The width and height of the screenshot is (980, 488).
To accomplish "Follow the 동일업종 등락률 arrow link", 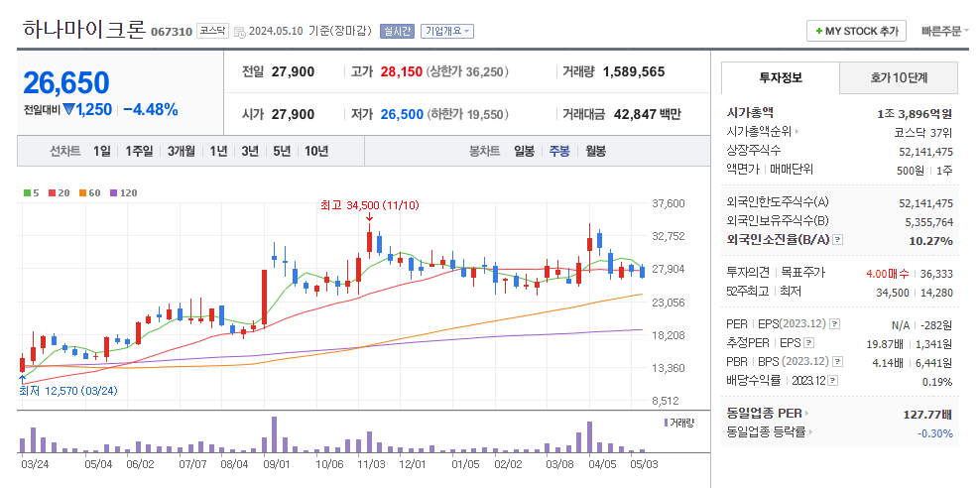I will pos(810,431).
